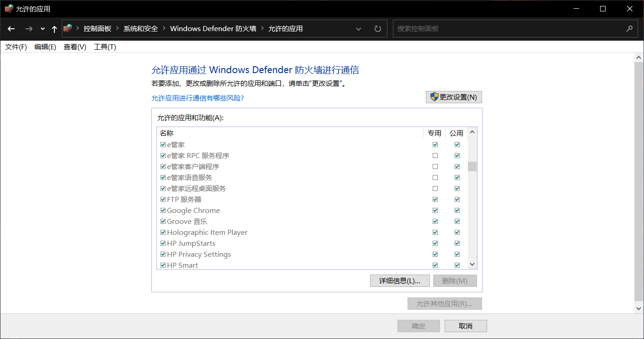Click the address bar refresh icon

point(377,28)
